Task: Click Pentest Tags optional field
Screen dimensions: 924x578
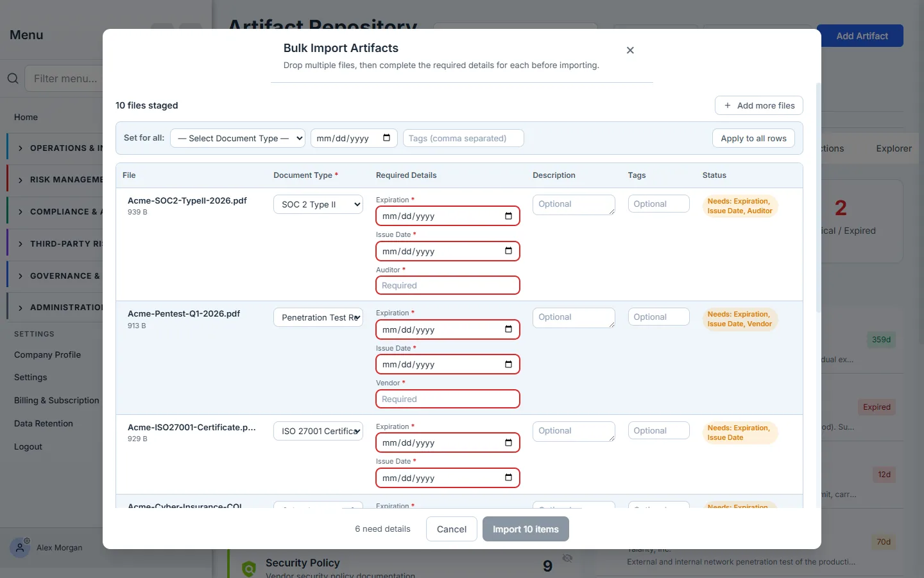Action: point(658,317)
